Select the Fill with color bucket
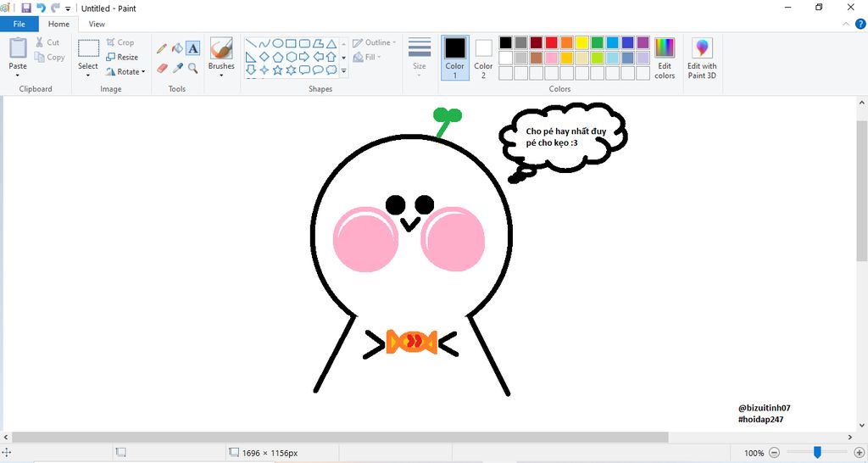This screenshot has height=463, width=868. (177, 48)
